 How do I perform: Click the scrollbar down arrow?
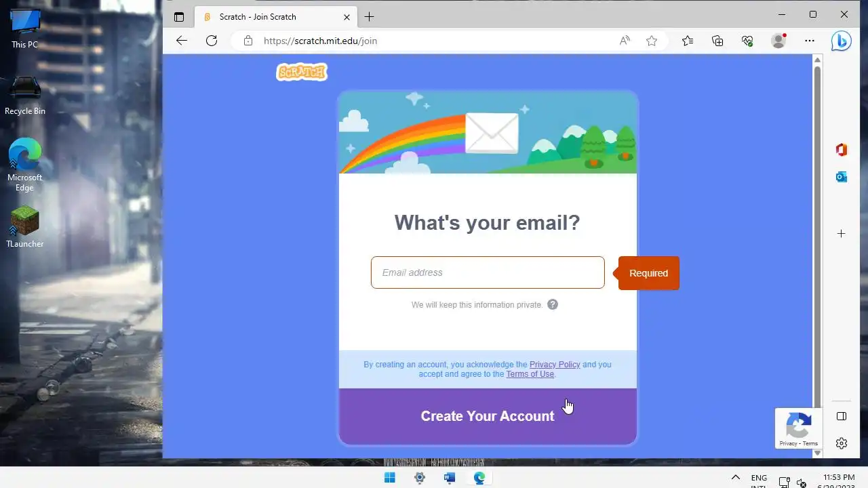pyautogui.click(x=817, y=453)
